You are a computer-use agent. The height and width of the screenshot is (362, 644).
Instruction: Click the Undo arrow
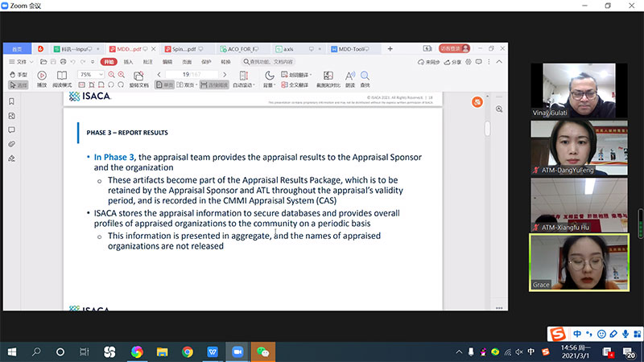72,62
